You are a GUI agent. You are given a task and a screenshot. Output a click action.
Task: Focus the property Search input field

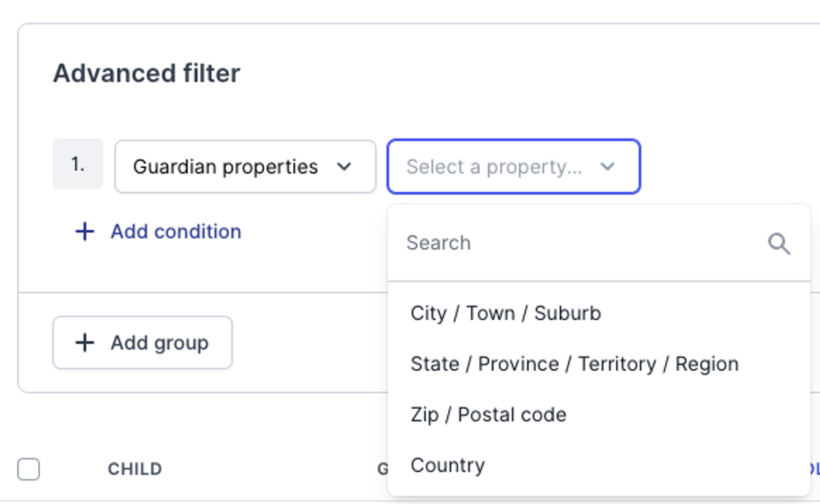[581, 243]
